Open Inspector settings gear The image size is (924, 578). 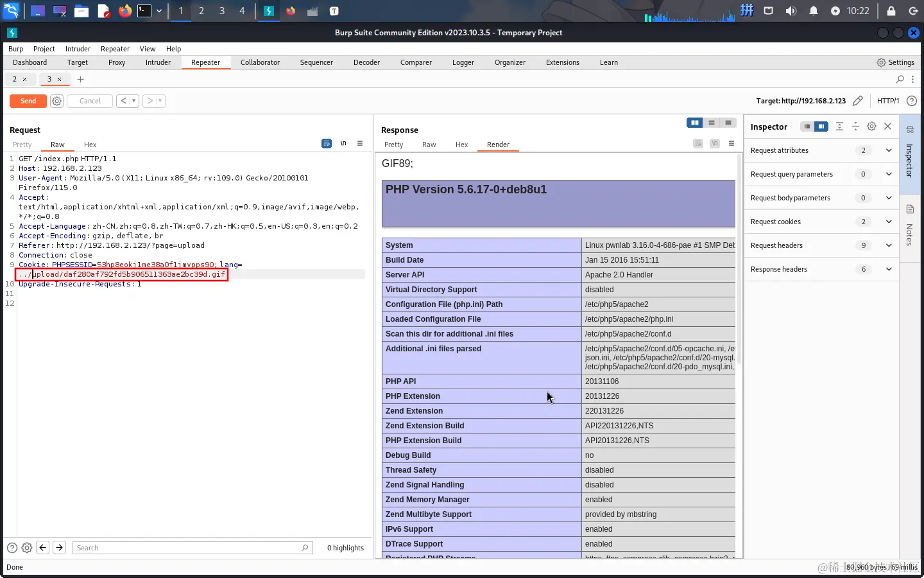(x=871, y=127)
